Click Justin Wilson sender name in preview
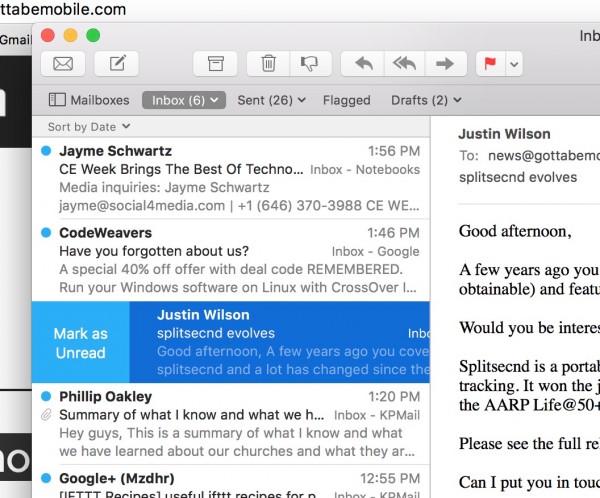 click(x=504, y=134)
